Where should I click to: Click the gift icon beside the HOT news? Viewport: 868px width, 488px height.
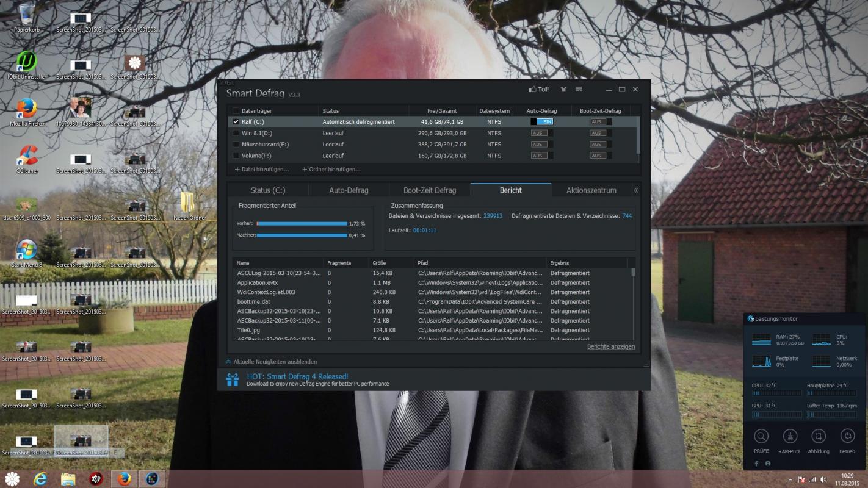(x=233, y=380)
